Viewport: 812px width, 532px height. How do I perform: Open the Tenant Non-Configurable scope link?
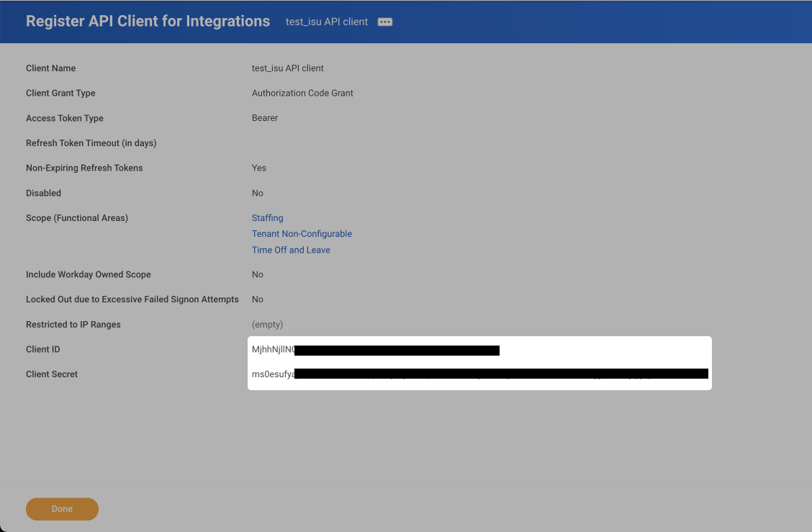point(302,233)
